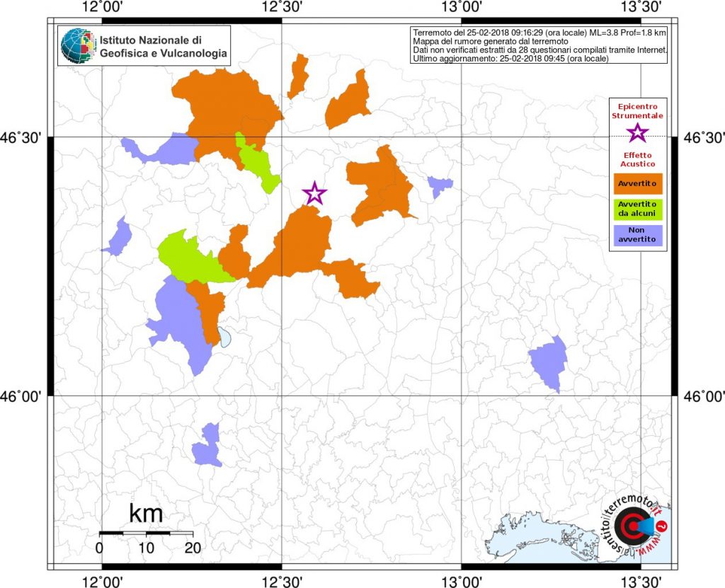Screen dimensions: 725x588
Task: Select the blue Non avvertito legend swatch
Action: coord(637,235)
